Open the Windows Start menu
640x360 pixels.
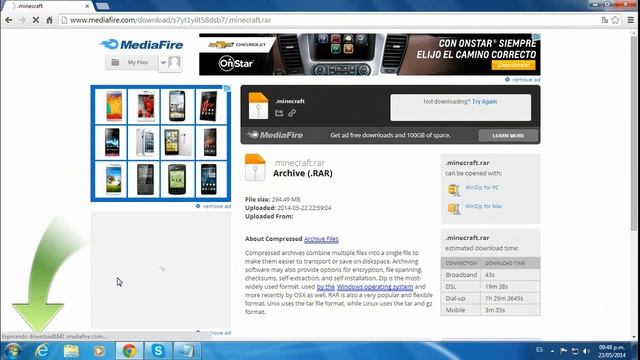coord(12,351)
